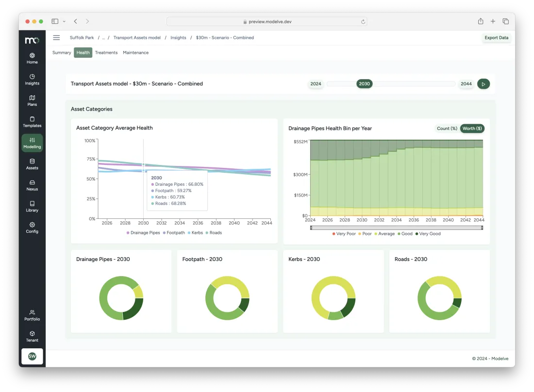Toggle Very Poor bin in legend
Viewport: 534px width, 392px height.
[x=344, y=234]
